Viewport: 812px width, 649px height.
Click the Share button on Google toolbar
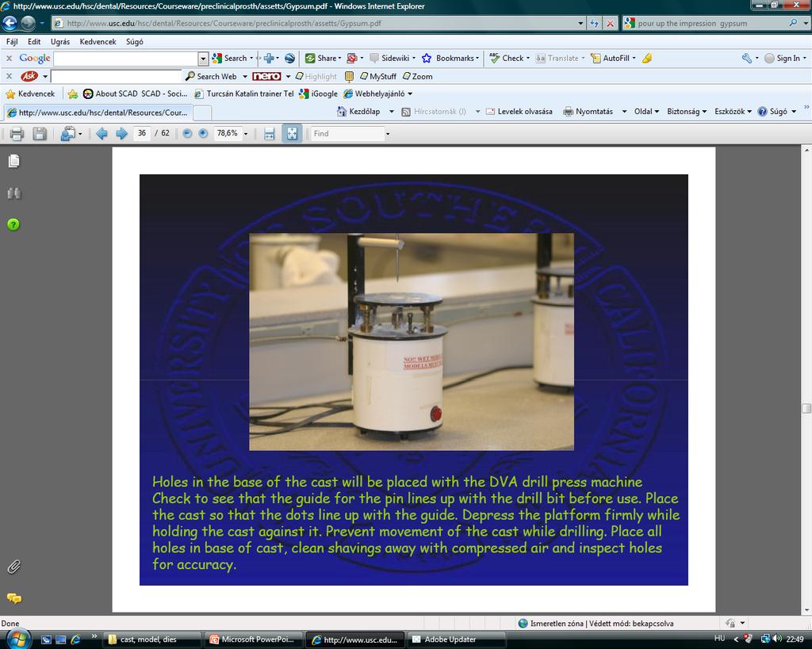(x=322, y=59)
